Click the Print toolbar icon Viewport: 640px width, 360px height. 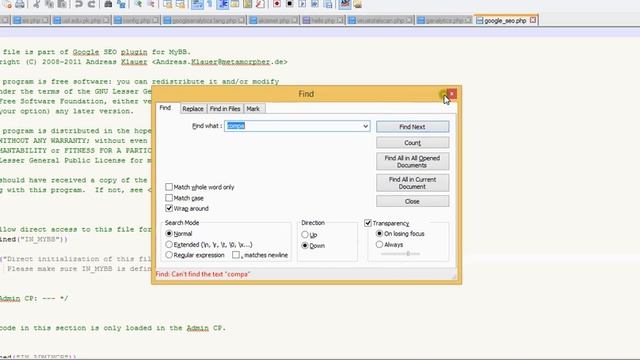[20, 4]
